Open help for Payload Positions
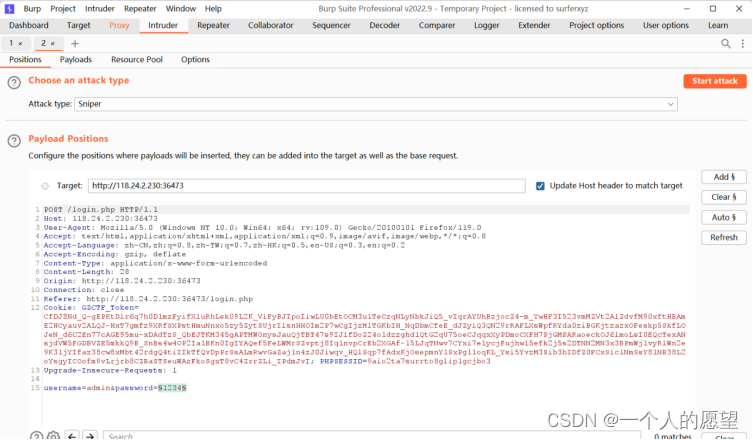Screen dimensions: 753x440 point(14,141)
